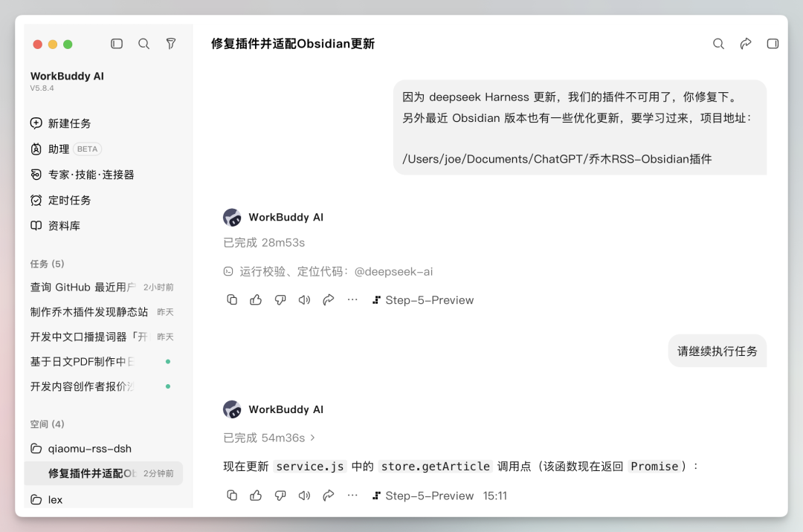Click the qiaomu-rss-dsh folder icon
The height and width of the screenshot is (532, 803).
[x=36, y=449]
